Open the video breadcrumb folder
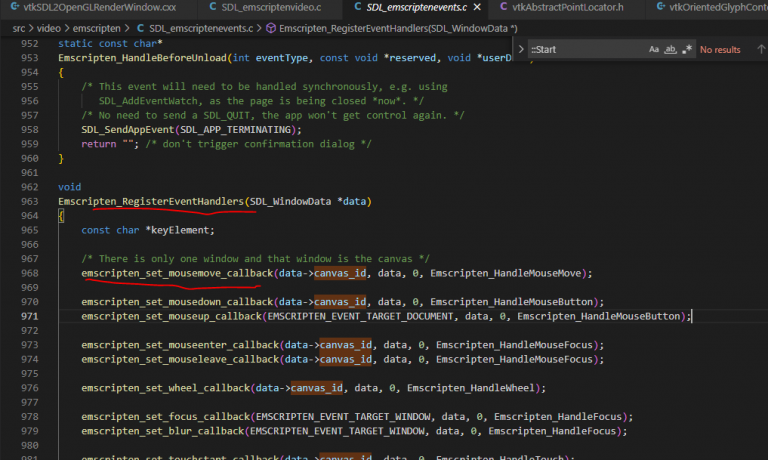 48,28
